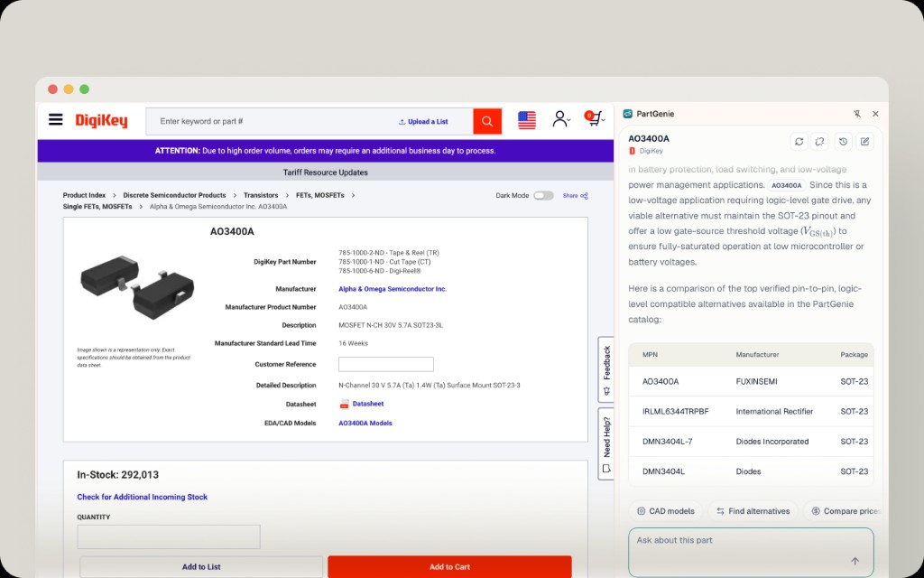Select the IRLML6344TRPBF table row
This screenshot has width=924, height=578.
[x=751, y=412]
